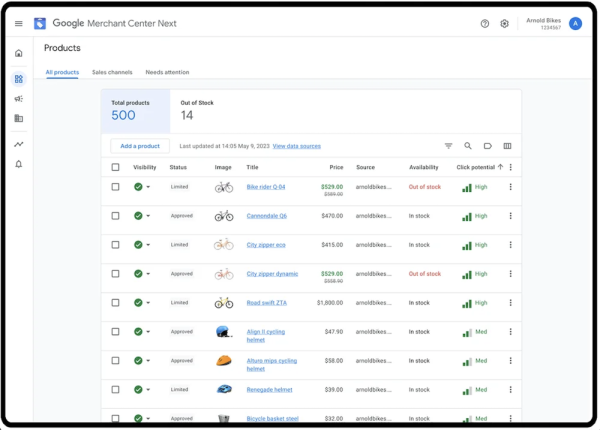Open the help question mark icon

tap(485, 24)
